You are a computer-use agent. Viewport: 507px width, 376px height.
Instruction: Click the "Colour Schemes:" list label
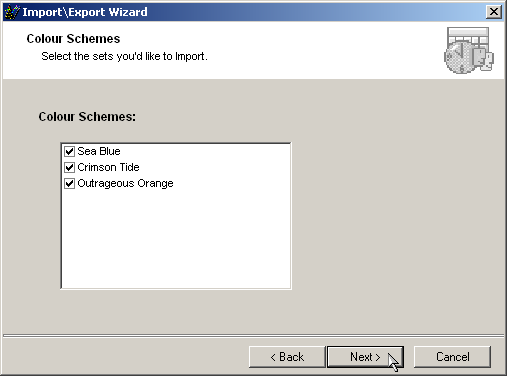point(87,117)
